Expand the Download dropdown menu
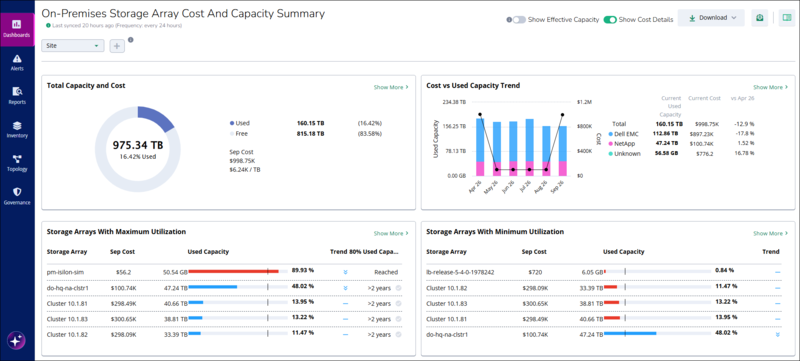This screenshot has height=361, width=800. pyautogui.click(x=711, y=18)
